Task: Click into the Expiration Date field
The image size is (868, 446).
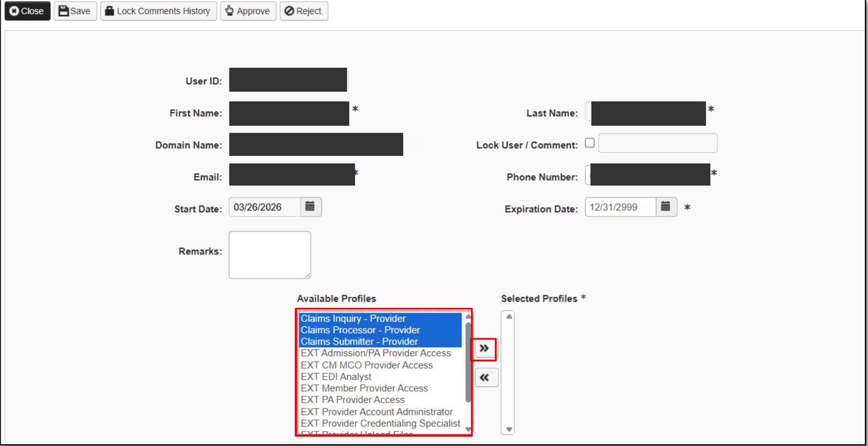Action: point(621,207)
